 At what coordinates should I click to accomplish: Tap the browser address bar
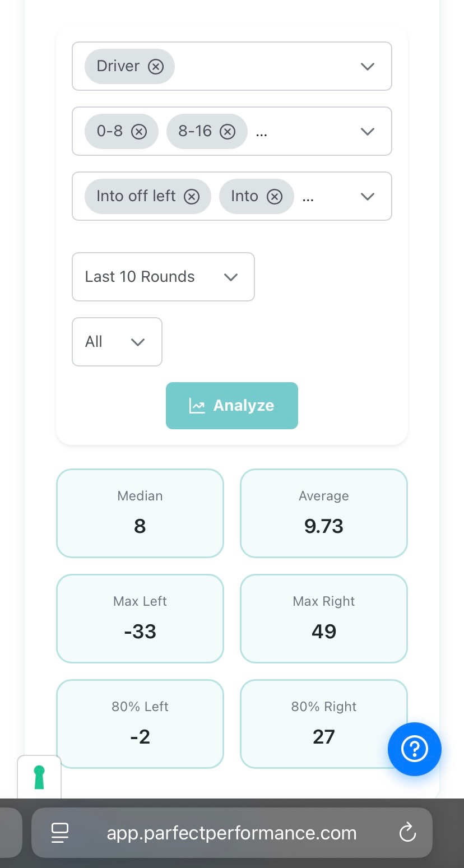click(232, 833)
